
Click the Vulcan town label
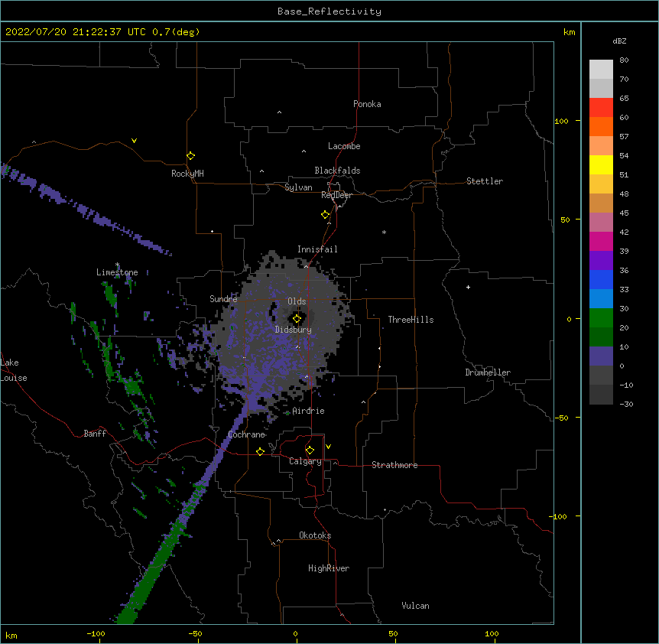(415, 606)
